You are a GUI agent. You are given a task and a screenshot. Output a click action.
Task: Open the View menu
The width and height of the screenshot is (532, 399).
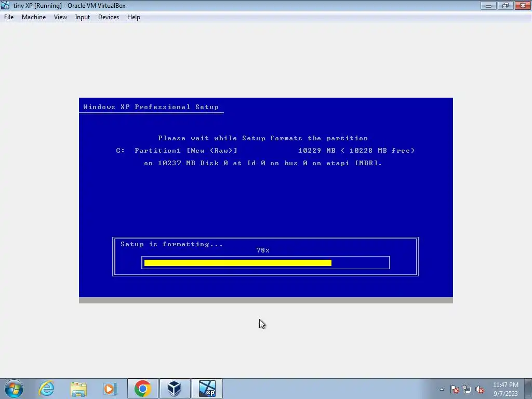(60, 17)
